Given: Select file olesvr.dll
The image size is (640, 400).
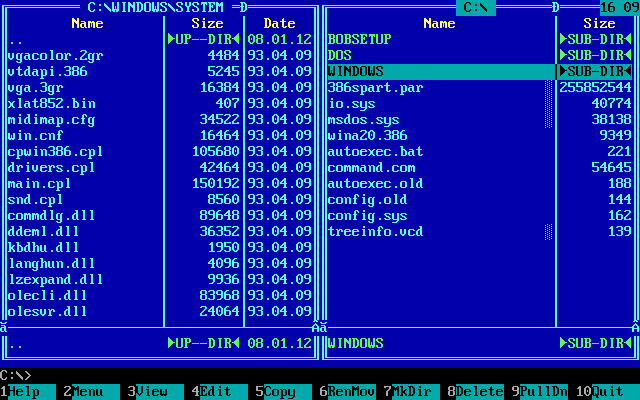Looking at the screenshot, I should pyautogui.click(x=160, y=311).
